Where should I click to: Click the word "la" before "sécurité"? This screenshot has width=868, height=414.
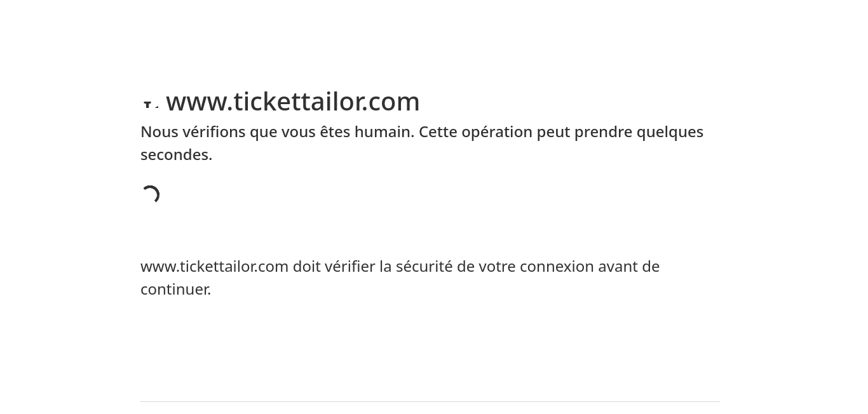tap(385, 267)
